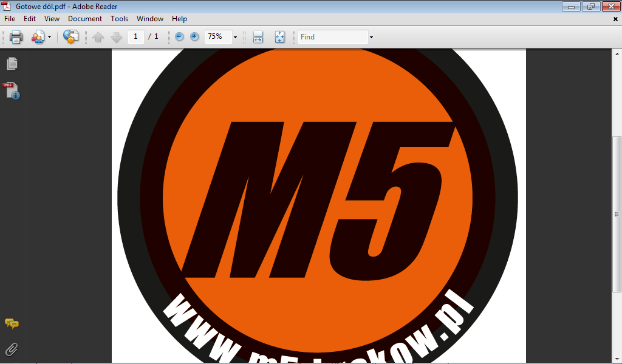Image resolution: width=622 pixels, height=364 pixels.
Task: Open the Collaborate dropdown arrow
Action: point(50,37)
